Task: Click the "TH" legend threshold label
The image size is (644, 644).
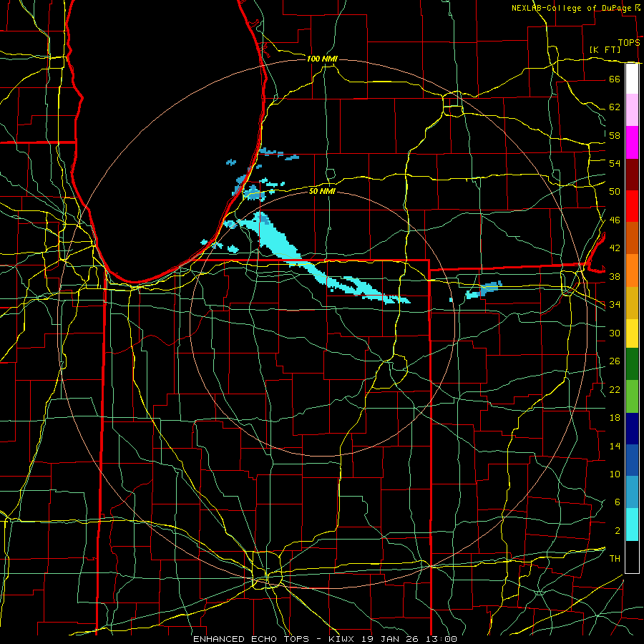Action: (615, 559)
